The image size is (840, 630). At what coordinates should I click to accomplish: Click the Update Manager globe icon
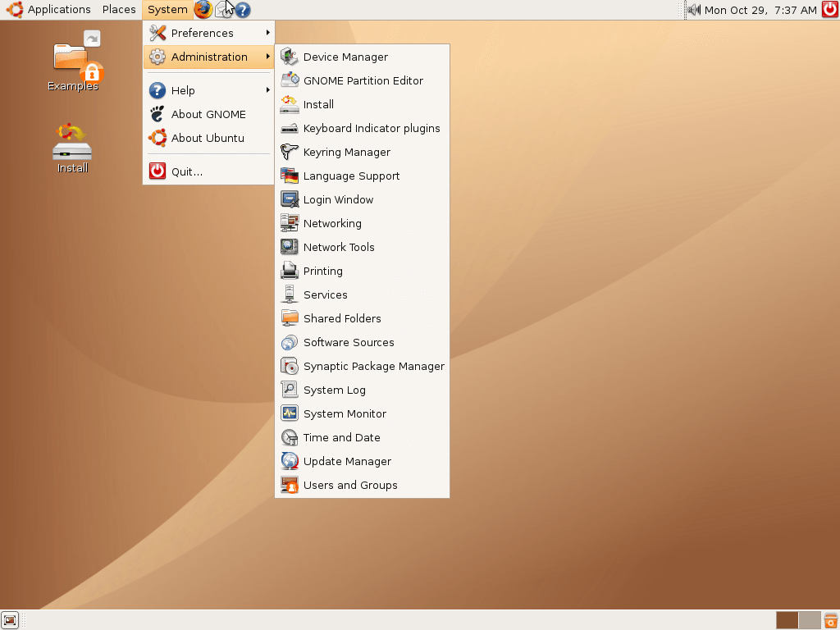point(290,461)
